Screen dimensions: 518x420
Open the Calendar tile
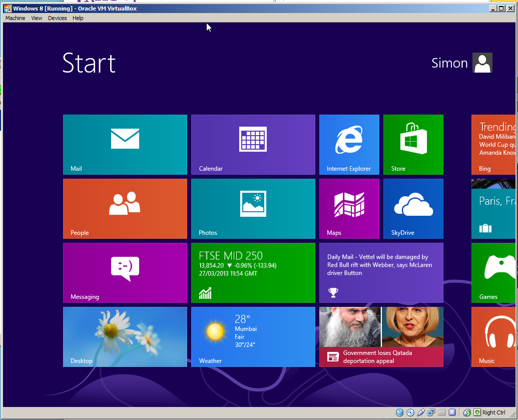pyautogui.click(x=253, y=144)
